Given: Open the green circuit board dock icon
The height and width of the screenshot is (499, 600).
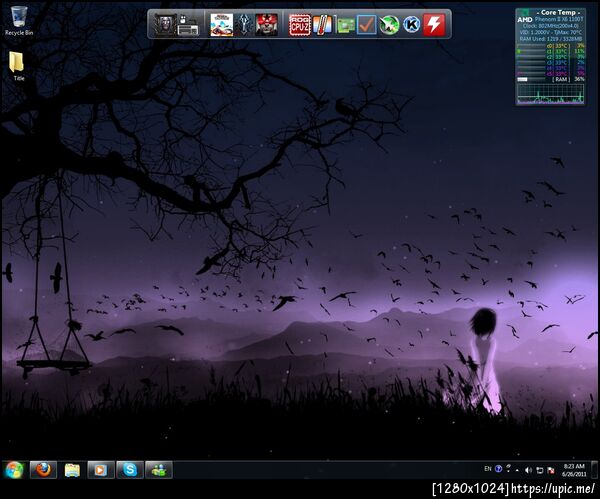Looking at the screenshot, I should point(346,25).
